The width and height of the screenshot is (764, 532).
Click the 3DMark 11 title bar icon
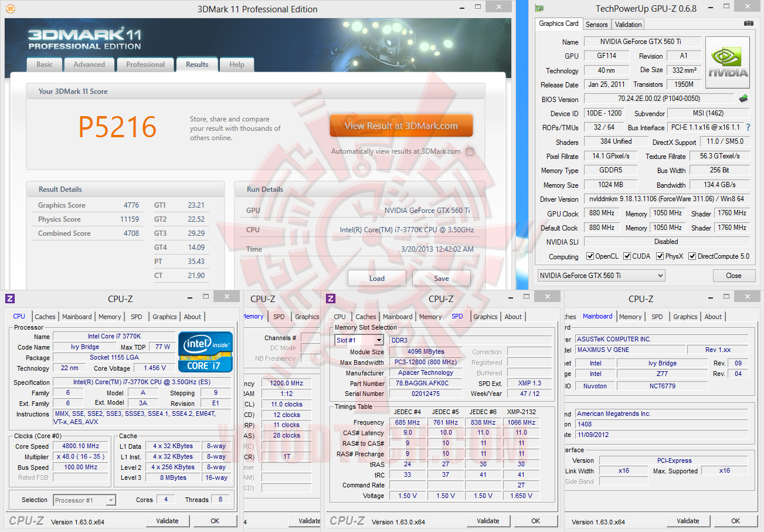tap(10, 9)
